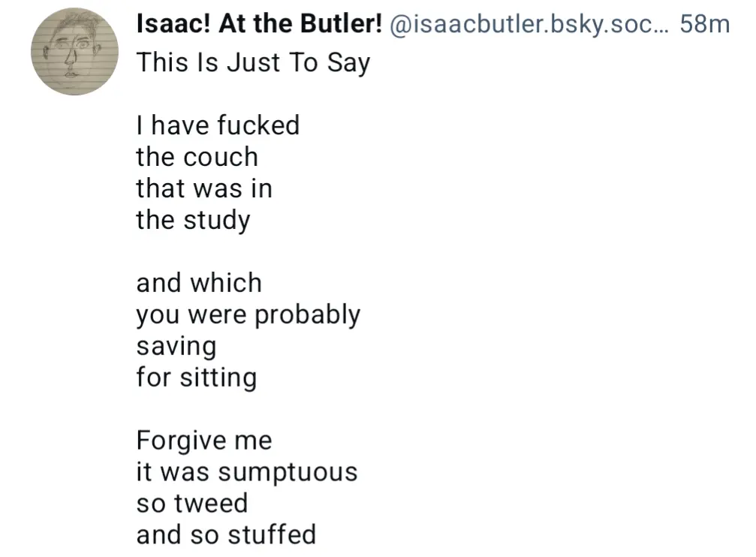Open the @isaacbutler.bsky.soc… handle link
The width and height of the screenshot is (756, 557).
tap(529, 24)
